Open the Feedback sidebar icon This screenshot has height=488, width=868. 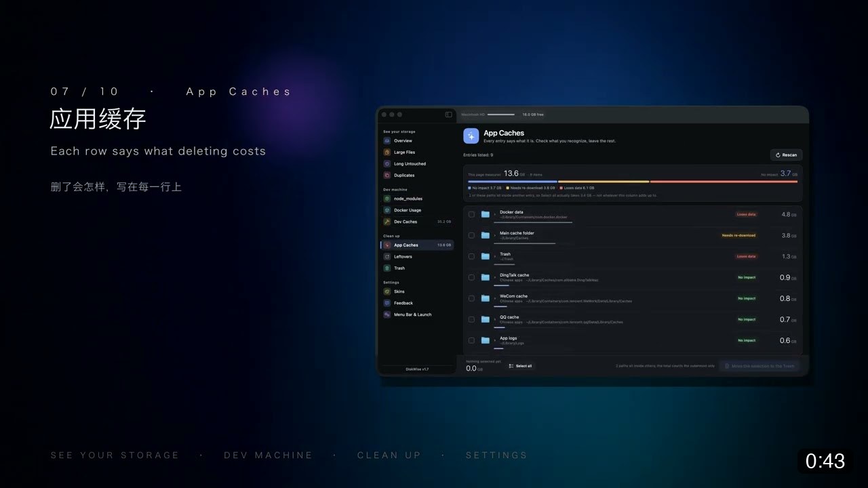point(387,303)
